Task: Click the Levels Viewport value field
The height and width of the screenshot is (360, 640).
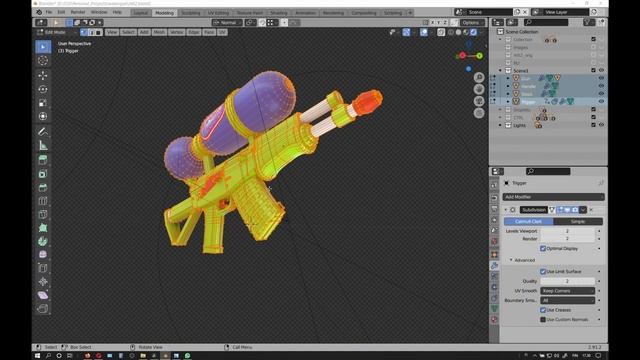Action: (567, 231)
